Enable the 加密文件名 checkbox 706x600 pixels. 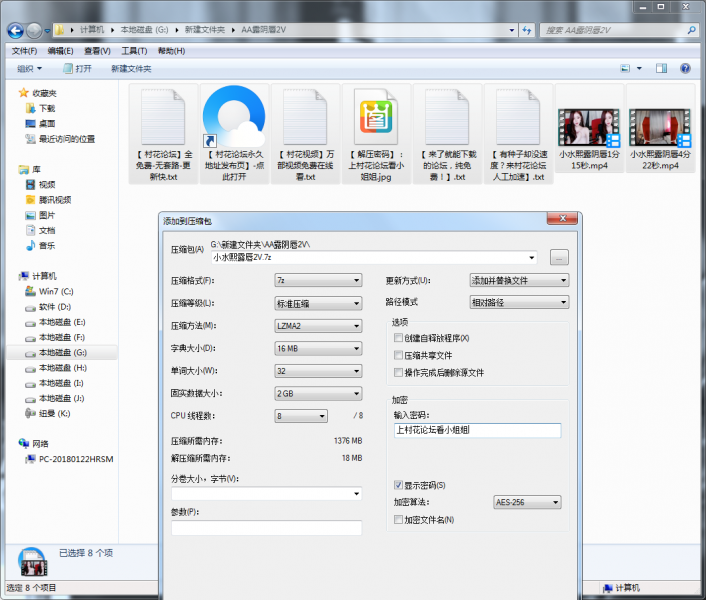click(399, 520)
